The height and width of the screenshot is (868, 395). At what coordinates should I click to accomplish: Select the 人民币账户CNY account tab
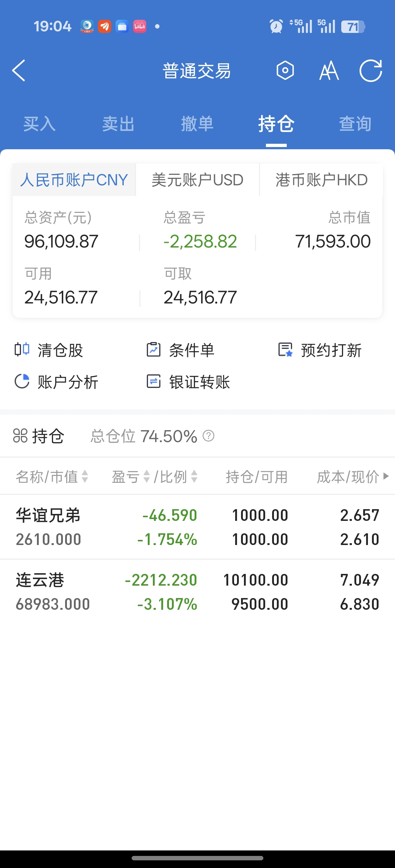click(x=74, y=180)
